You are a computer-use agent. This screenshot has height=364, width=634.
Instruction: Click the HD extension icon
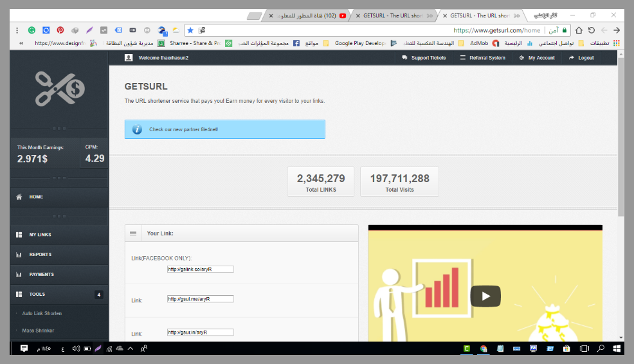pyautogui.click(x=132, y=30)
